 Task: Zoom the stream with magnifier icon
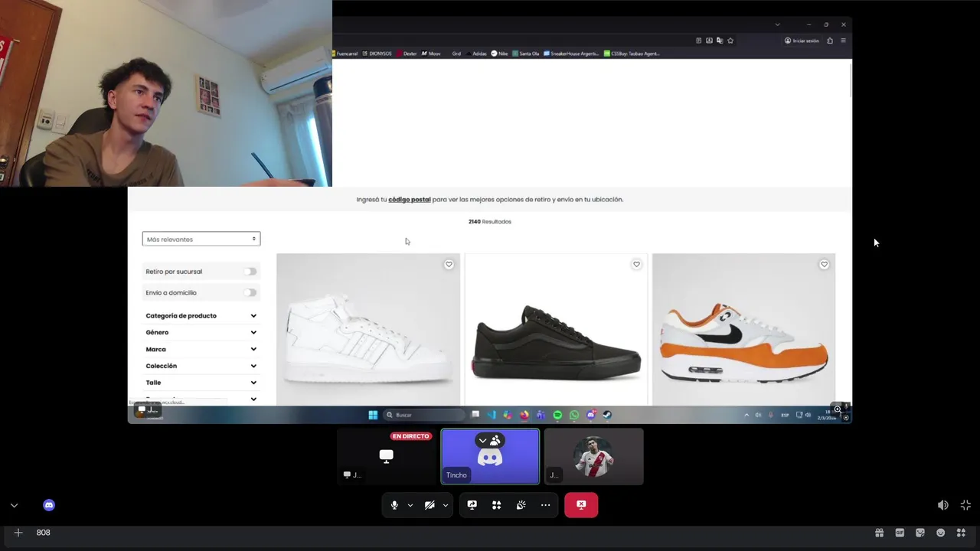(838, 409)
